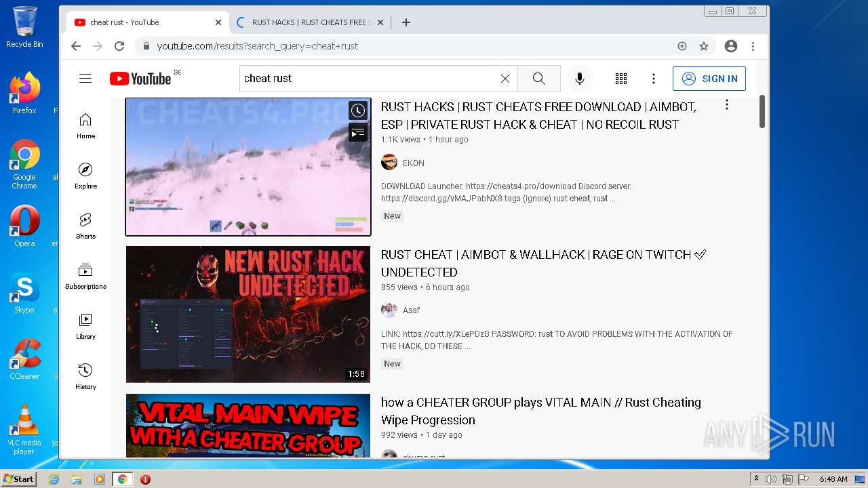Visit the Asaf channel name
868x488 pixels.
(412, 310)
